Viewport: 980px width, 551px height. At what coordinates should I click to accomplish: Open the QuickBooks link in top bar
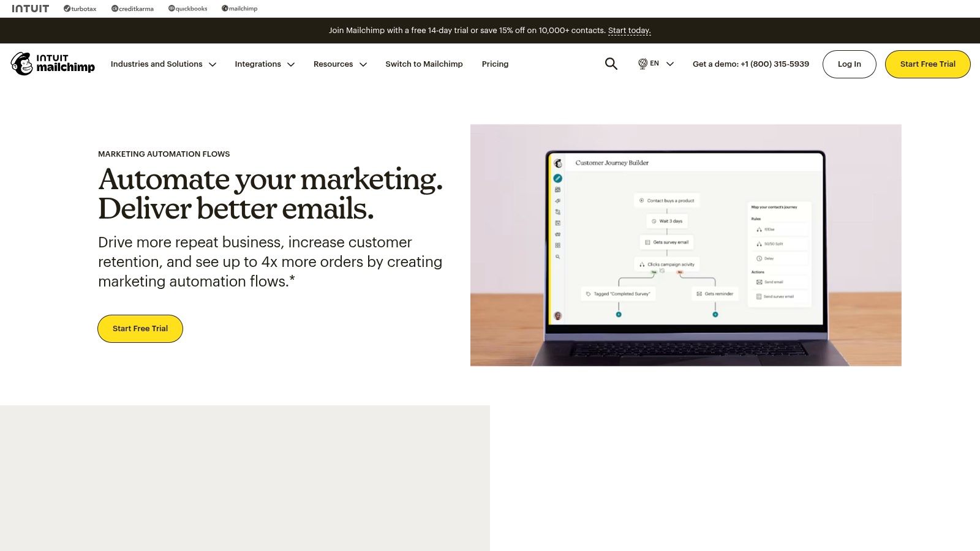pos(187,9)
